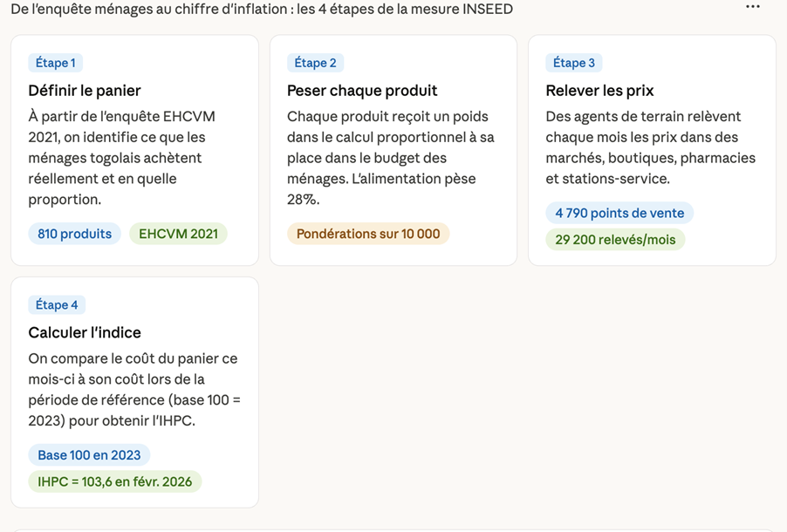
Task: Select the 'EHCVM 2021' green tag
Action: coord(178,234)
